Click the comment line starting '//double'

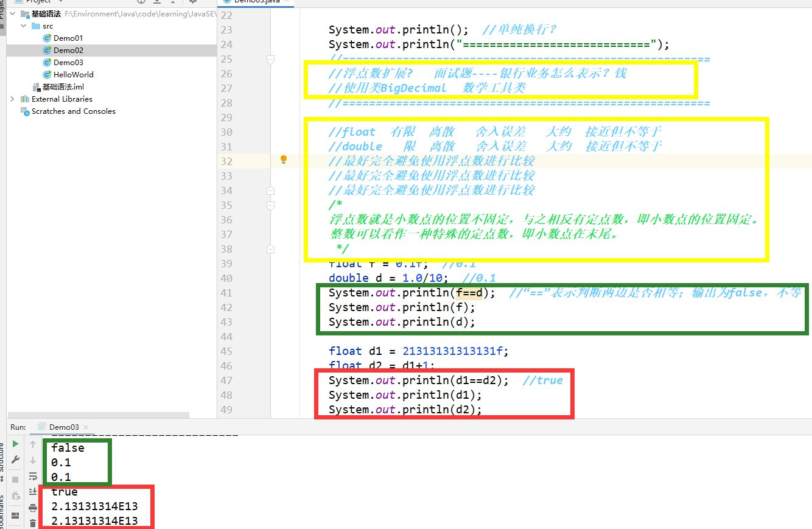point(495,147)
